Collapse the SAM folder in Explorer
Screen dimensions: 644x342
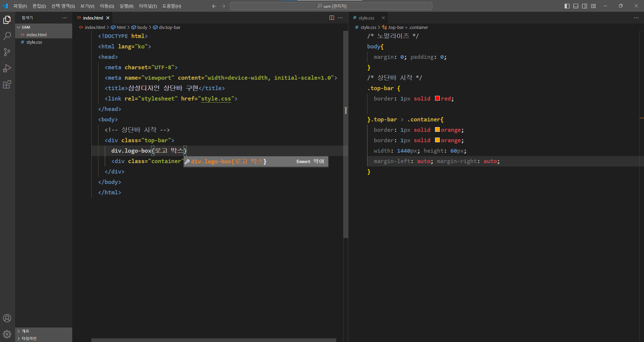pyautogui.click(x=44, y=27)
